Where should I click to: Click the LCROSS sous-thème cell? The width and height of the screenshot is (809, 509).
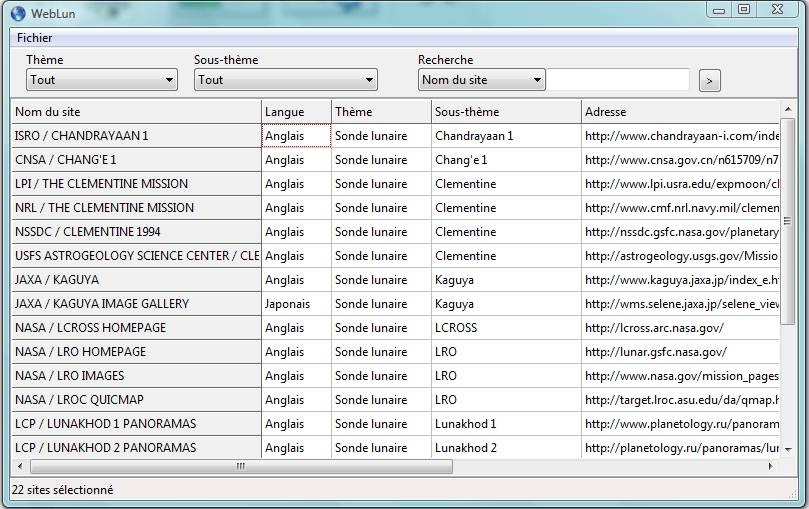(506, 327)
